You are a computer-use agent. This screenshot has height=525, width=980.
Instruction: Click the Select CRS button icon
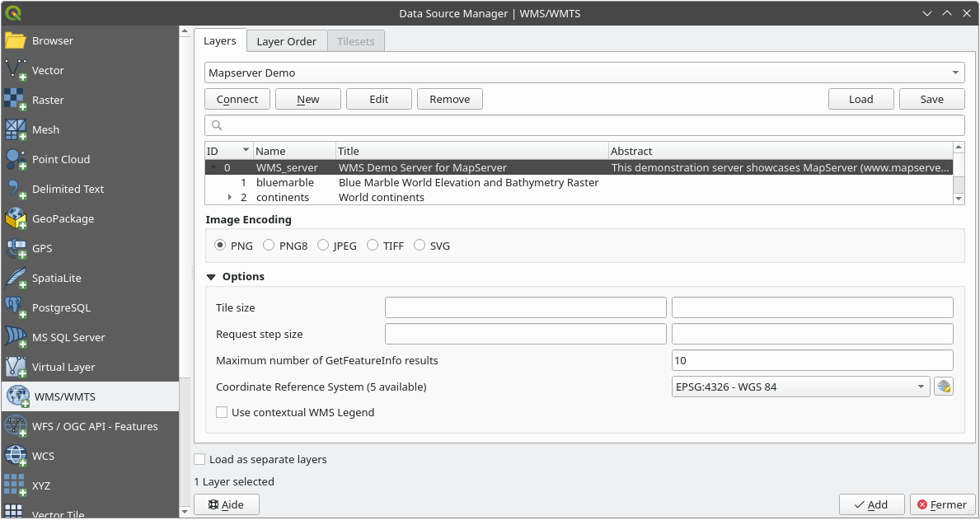click(944, 387)
